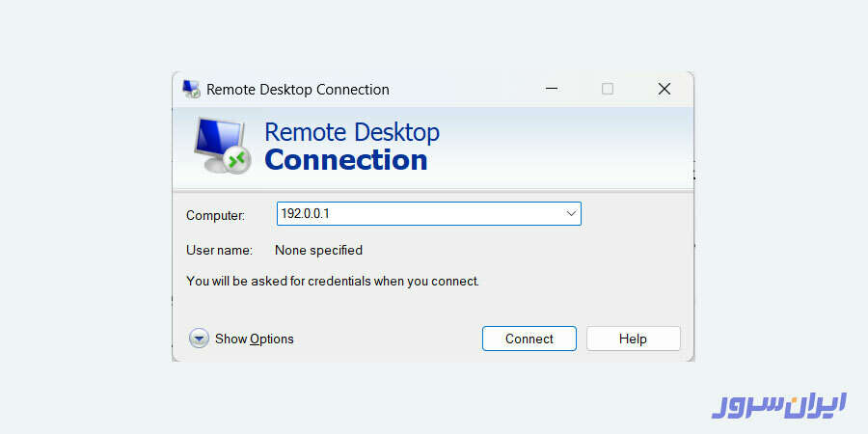Screen dimensions: 868x434
Task: Click the disabled maximize button
Action: 608,89
